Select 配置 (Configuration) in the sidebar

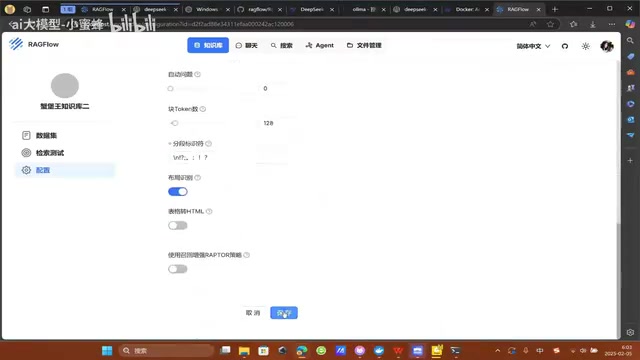point(65,170)
